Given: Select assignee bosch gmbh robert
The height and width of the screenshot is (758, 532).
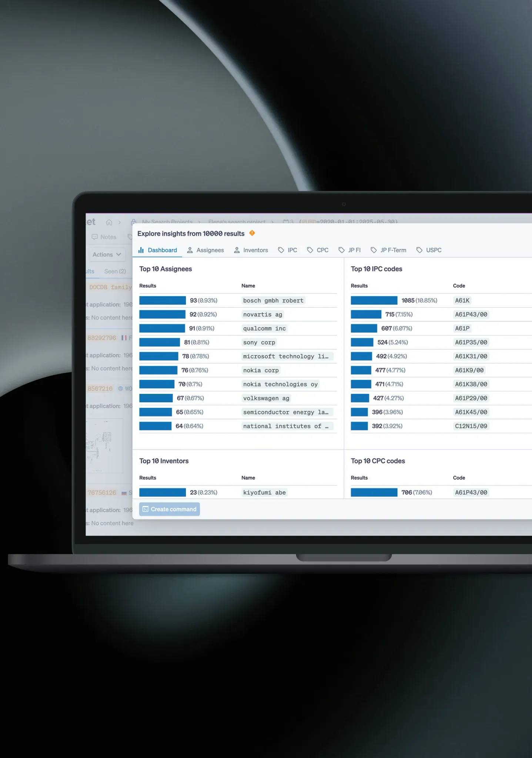Looking at the screenshot, I should (x=273, y=301).
